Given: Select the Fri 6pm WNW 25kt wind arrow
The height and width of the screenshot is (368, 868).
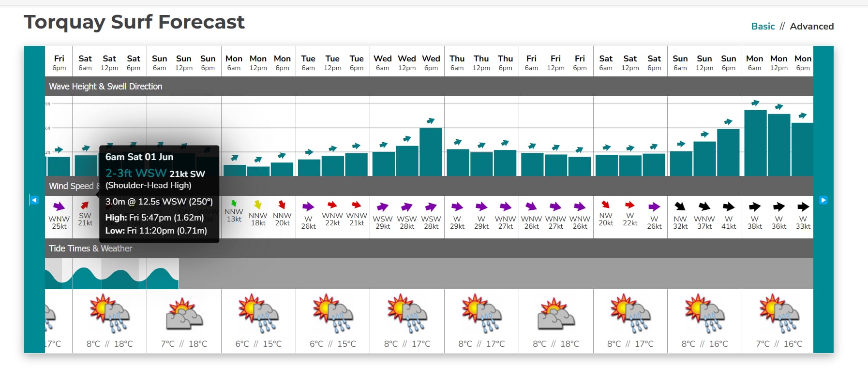Looking at the screenshot, I should (59, 206).
